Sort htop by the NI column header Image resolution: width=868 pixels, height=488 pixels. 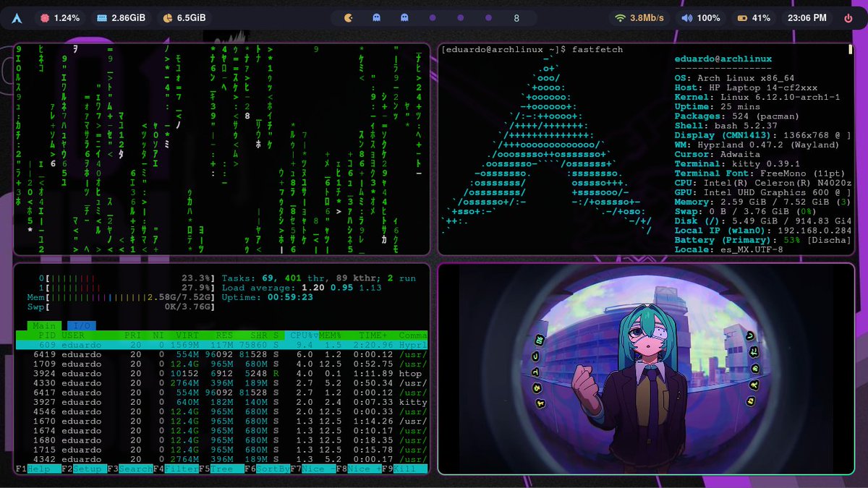tap(158, 335)
